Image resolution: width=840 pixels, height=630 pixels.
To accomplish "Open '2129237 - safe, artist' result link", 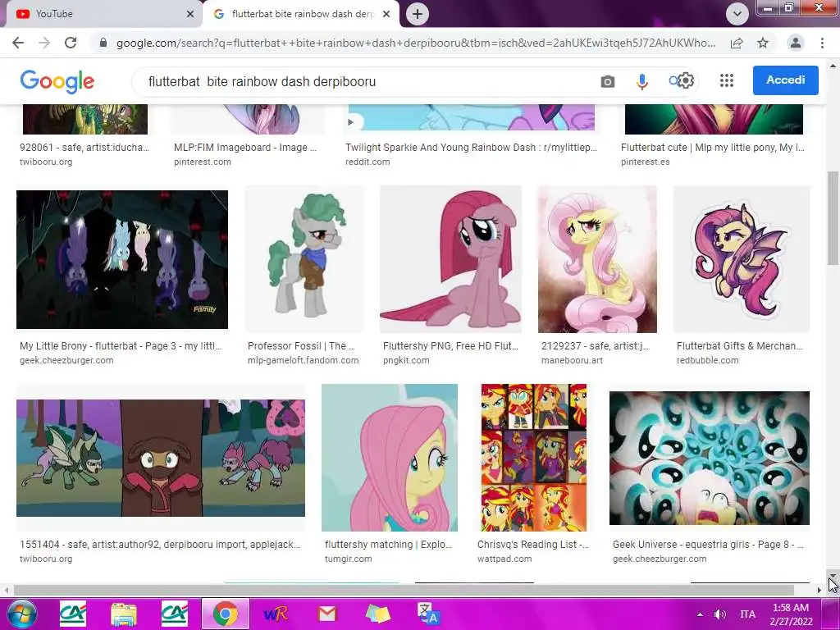I will point(596,346).
